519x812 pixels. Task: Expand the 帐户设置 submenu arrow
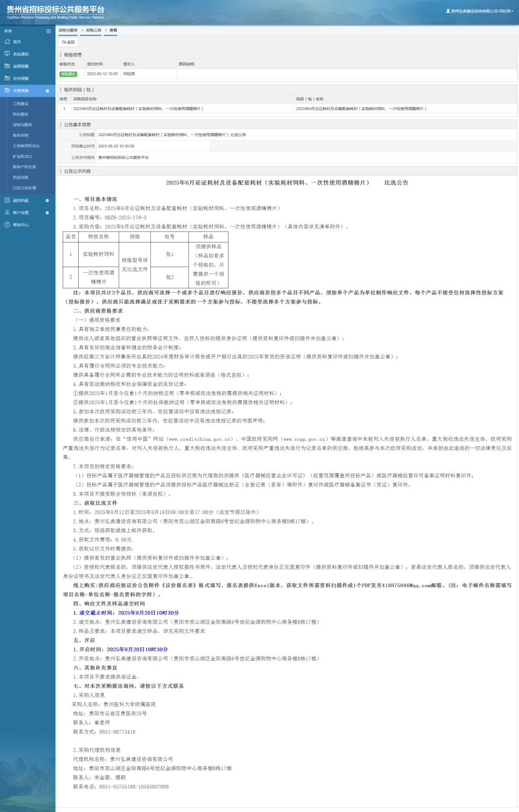pyautogui.click(x=47, y=213)
